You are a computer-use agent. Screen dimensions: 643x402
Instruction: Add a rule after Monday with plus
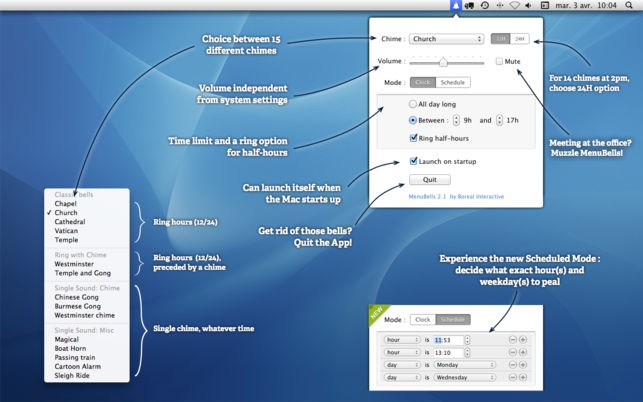coord(523,365)
